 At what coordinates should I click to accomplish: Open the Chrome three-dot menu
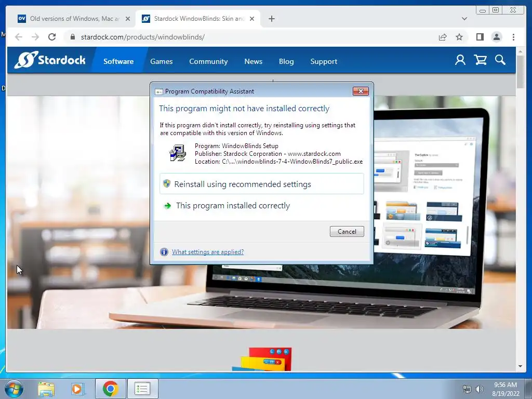[513, 37]
